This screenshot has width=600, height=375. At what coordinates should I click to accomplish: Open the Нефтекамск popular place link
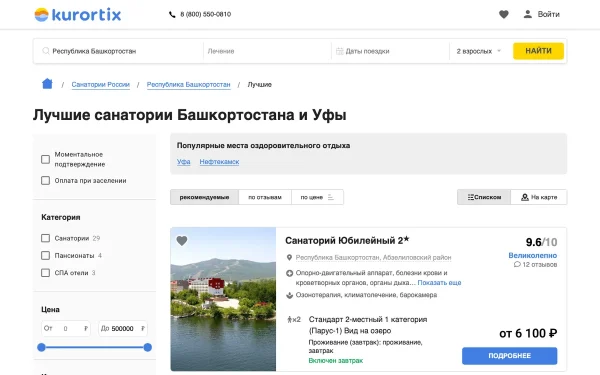click(x=219, y=162)
